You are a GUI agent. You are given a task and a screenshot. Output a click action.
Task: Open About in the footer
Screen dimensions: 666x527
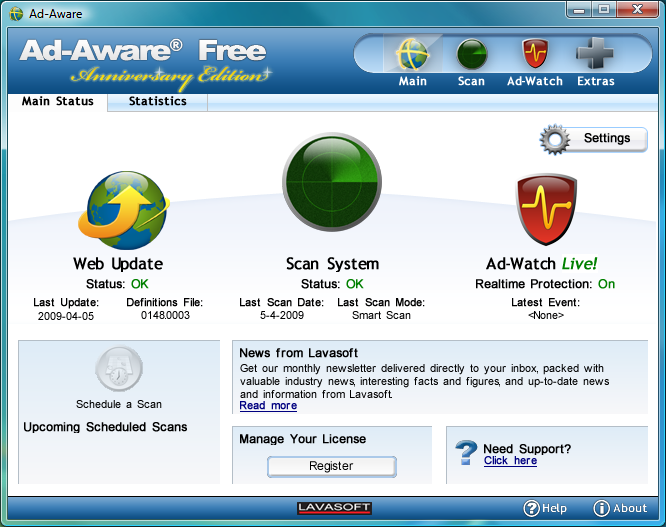[x=620, y=508]
